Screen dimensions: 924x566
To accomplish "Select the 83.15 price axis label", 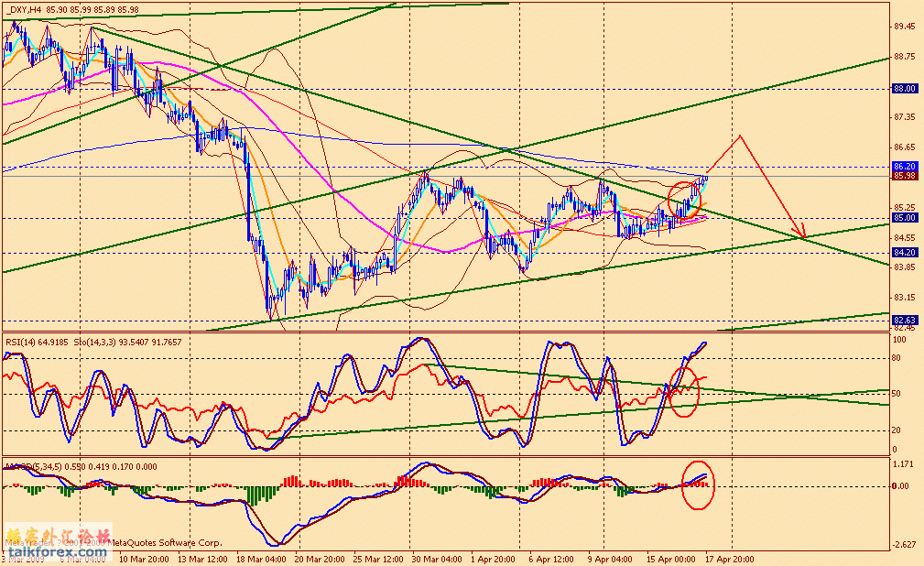I will pyautogui.click(x=905, y=297).
